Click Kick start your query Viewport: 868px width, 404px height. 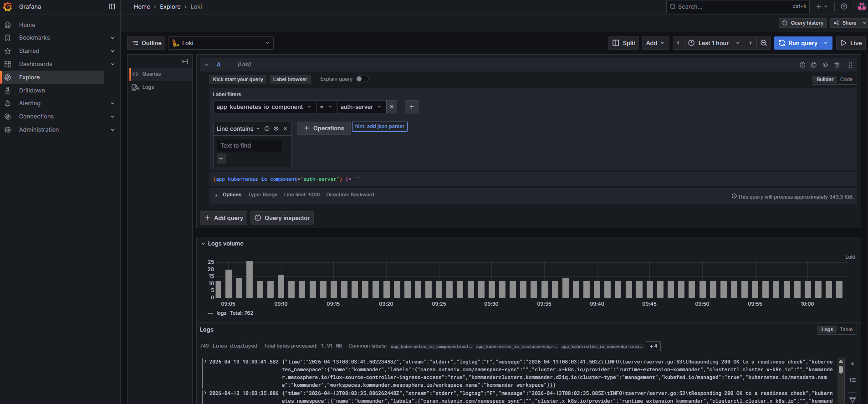point(238,79)
